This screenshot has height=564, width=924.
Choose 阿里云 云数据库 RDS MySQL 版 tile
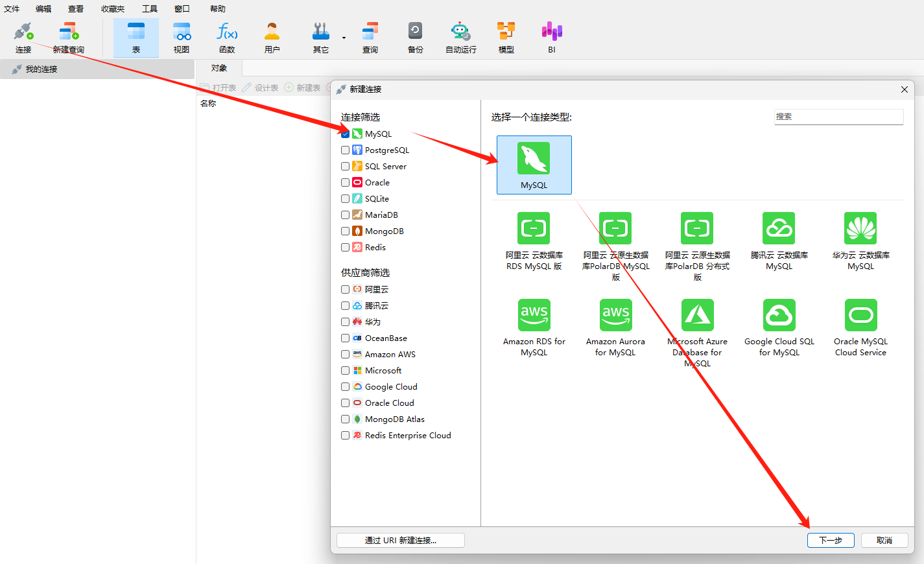pyautogui.click(x=534, y=242)
